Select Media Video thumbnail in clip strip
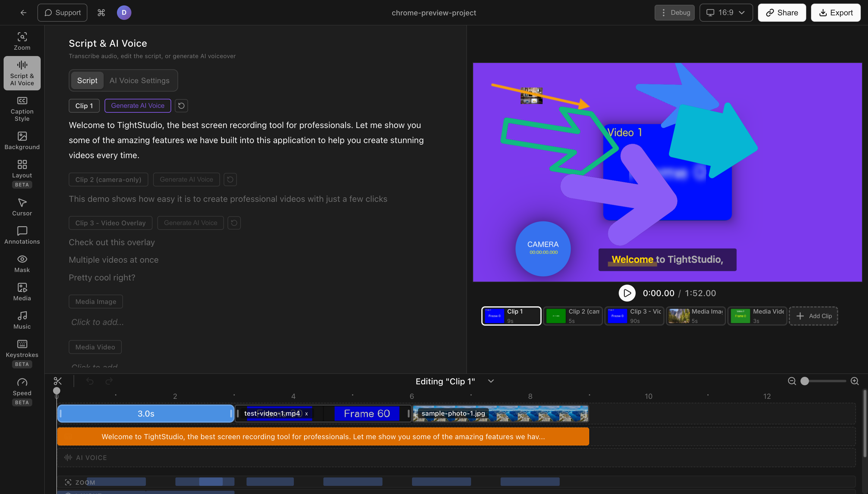Screen dimensions: 868x494 tap(757, 316)
